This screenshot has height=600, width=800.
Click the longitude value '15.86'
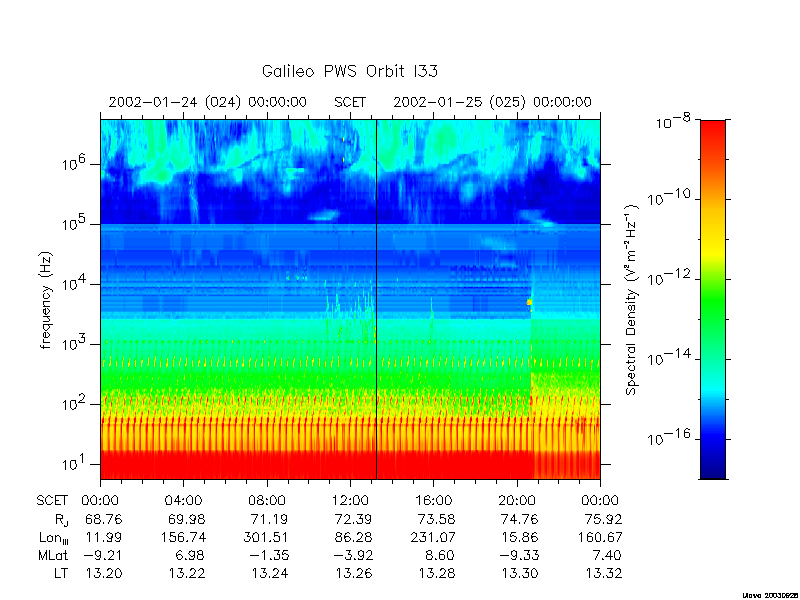[x=520, y=537]
